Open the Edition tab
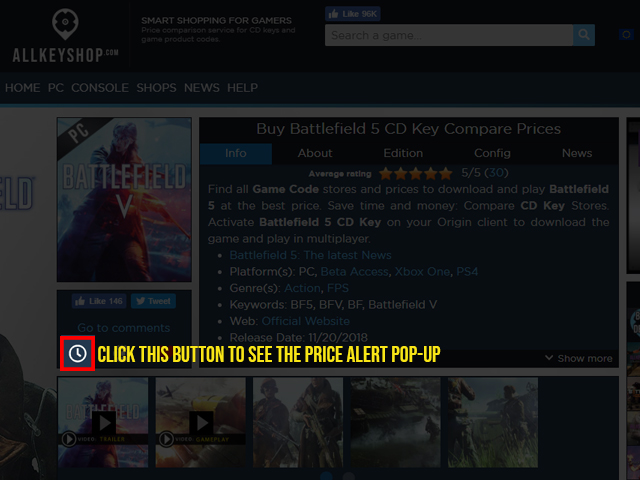Image resolution: width=640 pixels, height=480 pixels. click(x=403, y=153)
